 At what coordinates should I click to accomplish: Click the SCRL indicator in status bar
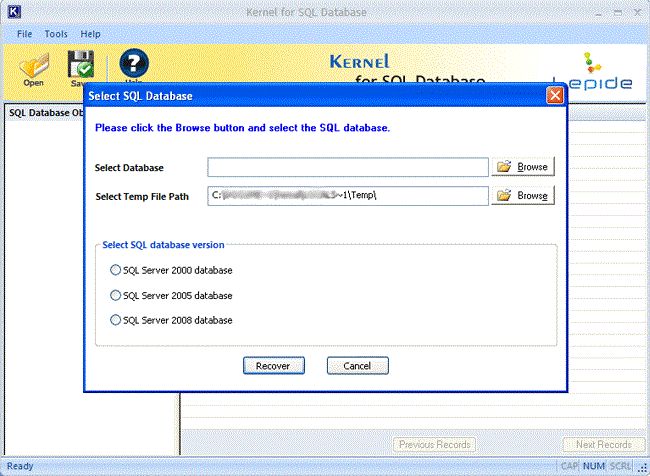click(x=620, y=466)
